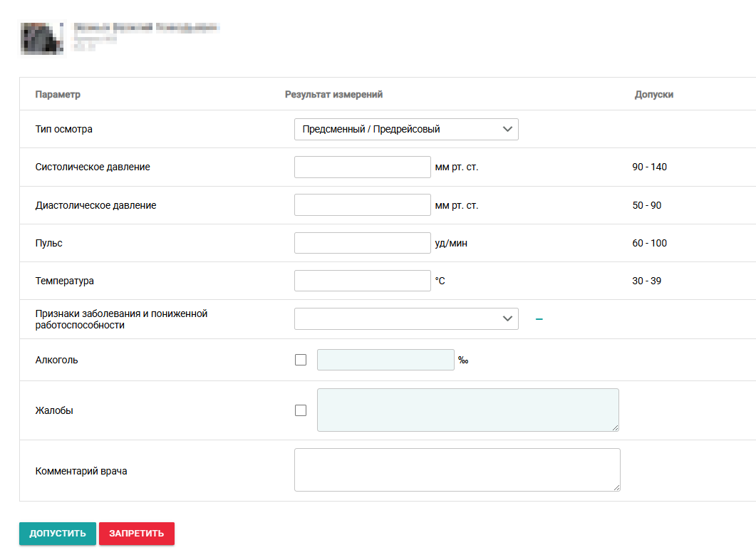Click the ‰ unit symbol
The image size is (756, 555).
tap(463, 361)
